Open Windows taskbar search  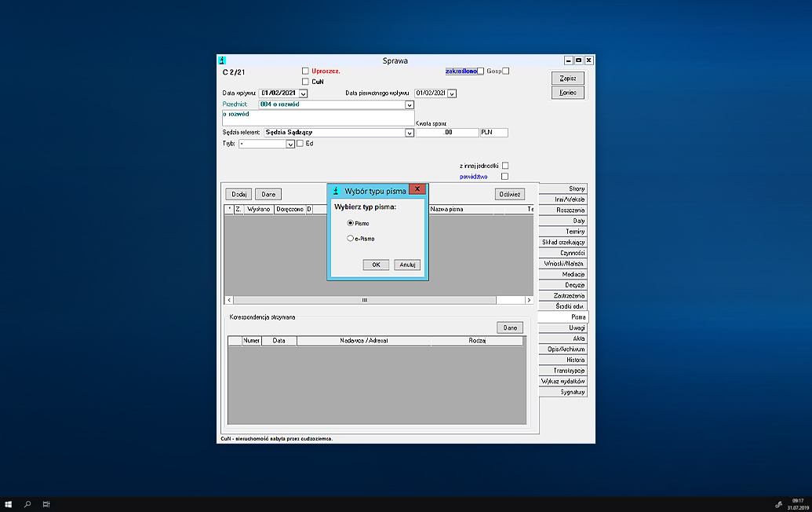click(x=27, y=504)
